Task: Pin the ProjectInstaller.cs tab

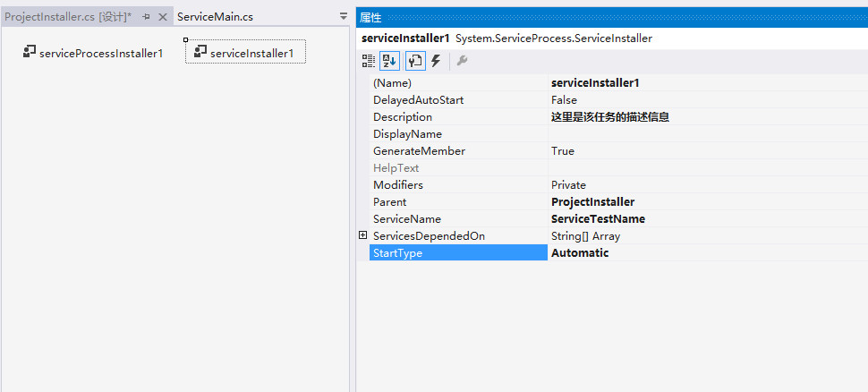Action: 146,17
